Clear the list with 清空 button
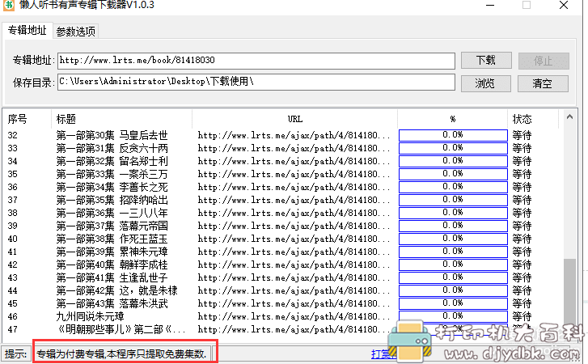 pyautogui.click(x=543, y=83)
